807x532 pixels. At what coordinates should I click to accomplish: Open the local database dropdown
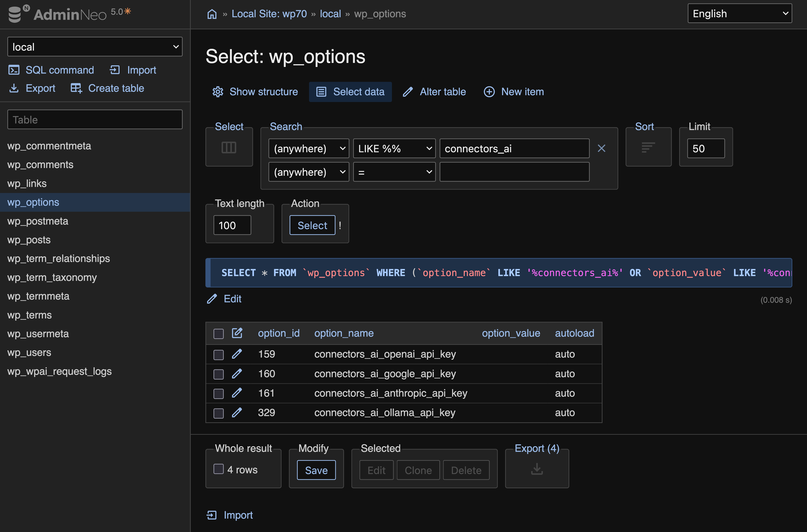coord(95,47)
